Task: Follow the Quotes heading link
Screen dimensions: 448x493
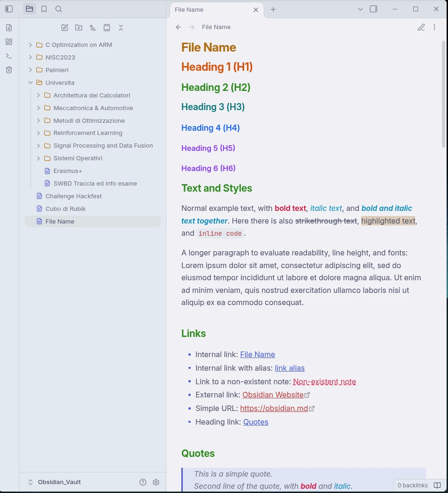Action: coord(255,422)
